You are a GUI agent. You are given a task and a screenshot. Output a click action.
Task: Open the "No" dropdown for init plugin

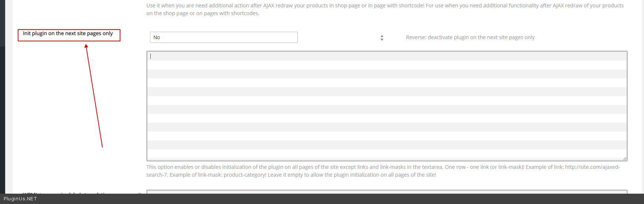pyautogui.click(x=224, y=37)
